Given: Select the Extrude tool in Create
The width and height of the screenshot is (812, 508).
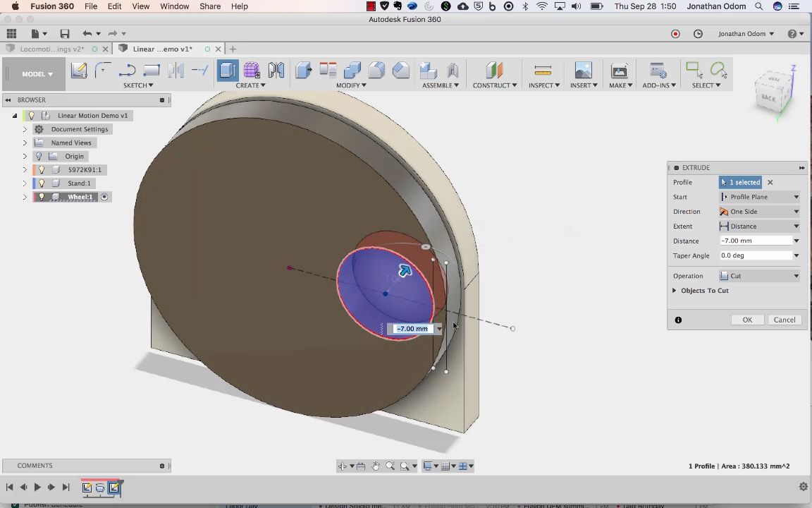Looking at the screenshot, I should point(228,70).
